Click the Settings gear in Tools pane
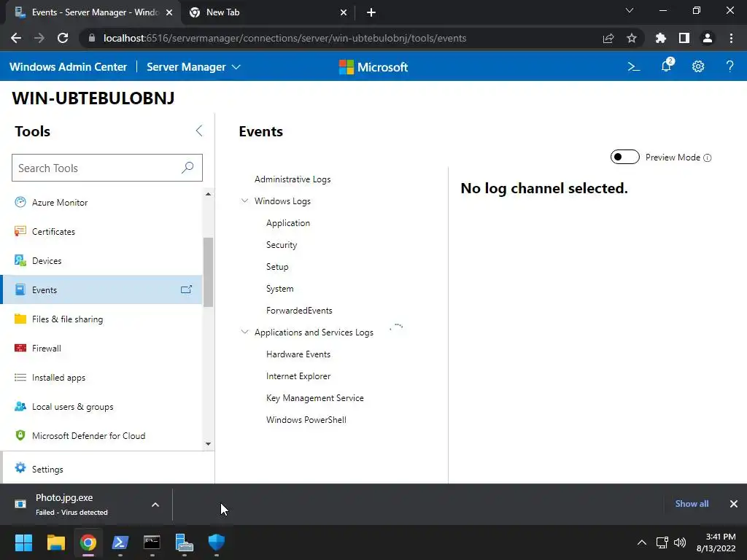The width and height of the screenshot is (747, 560). coord(20,468)
